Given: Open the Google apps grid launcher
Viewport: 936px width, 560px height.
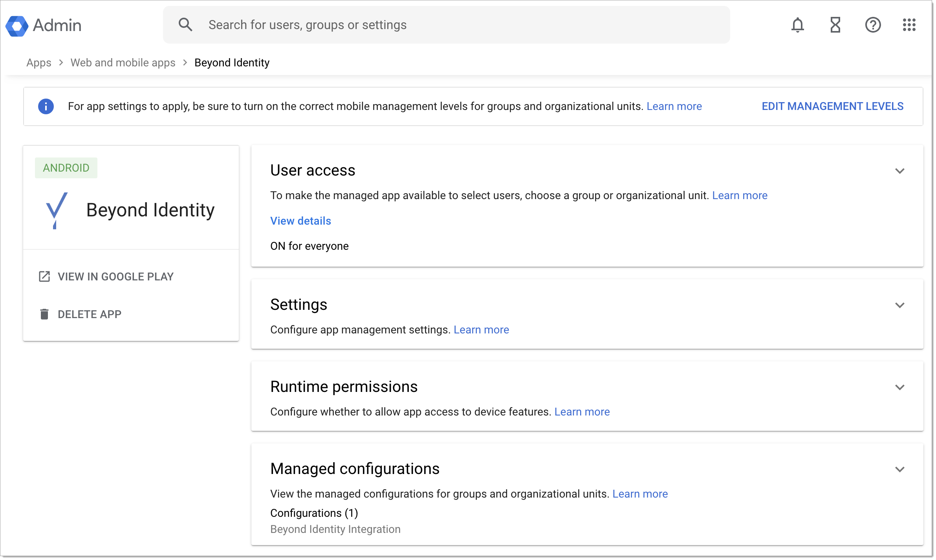Looking at the screenshot, I should pyautogui.click(x=910, y=25).
